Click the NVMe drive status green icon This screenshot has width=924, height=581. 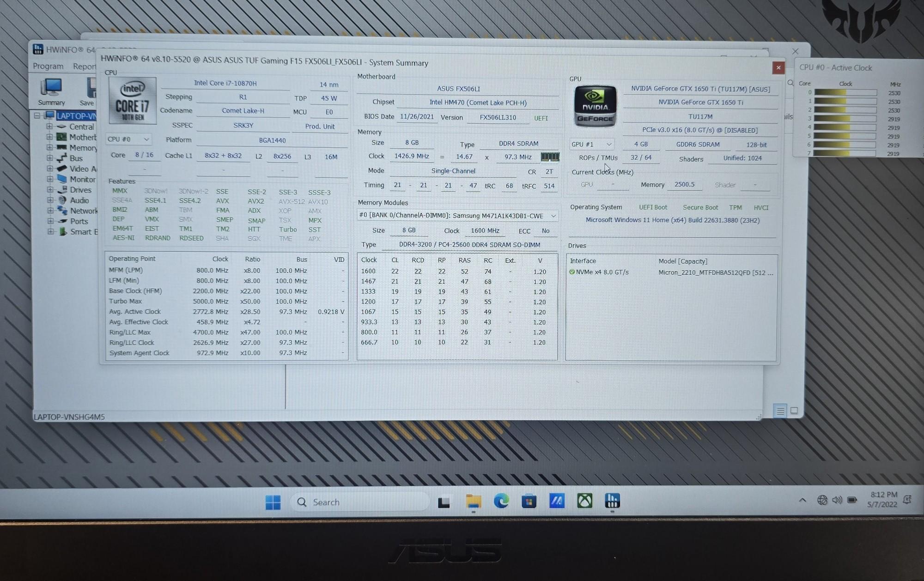(x=572, y=272)
